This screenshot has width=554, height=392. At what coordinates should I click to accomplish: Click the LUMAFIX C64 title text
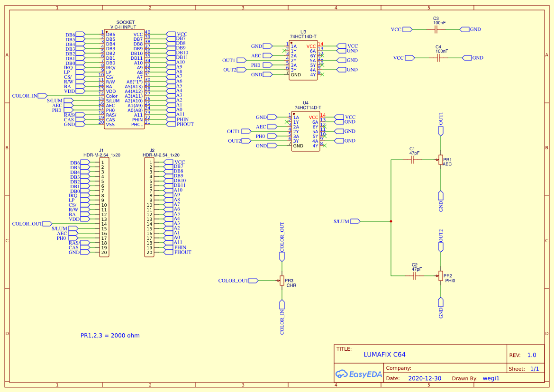pos(384,354)
